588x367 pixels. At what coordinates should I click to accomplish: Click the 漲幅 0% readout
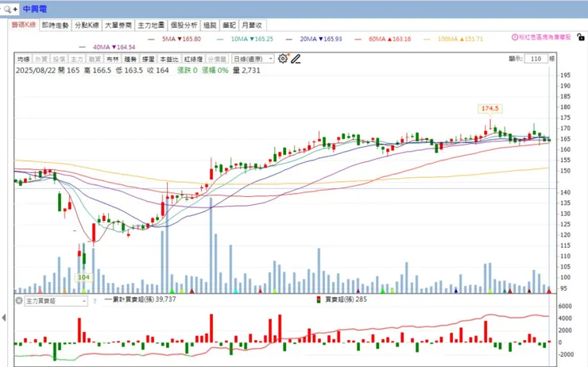click(215, 71)
